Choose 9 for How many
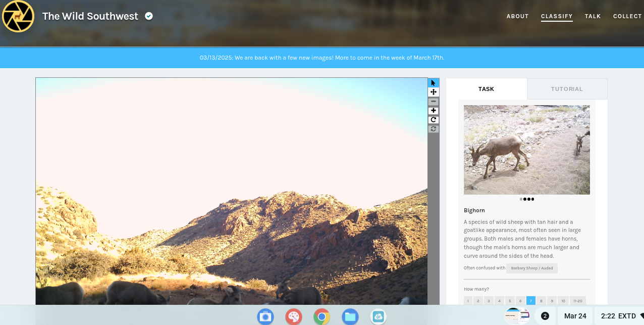Screen dimensions: 644x325 click(552, 301)
